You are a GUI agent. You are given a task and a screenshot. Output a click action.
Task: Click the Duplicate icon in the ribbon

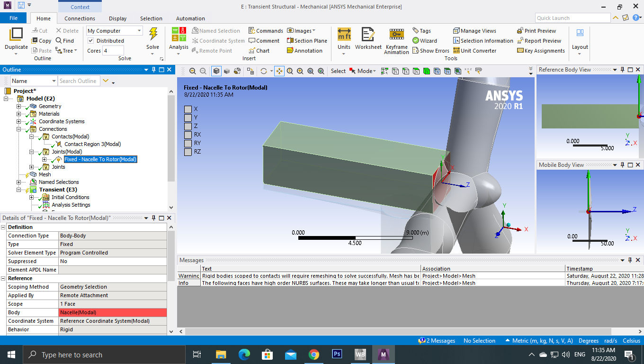coord(16,35)
